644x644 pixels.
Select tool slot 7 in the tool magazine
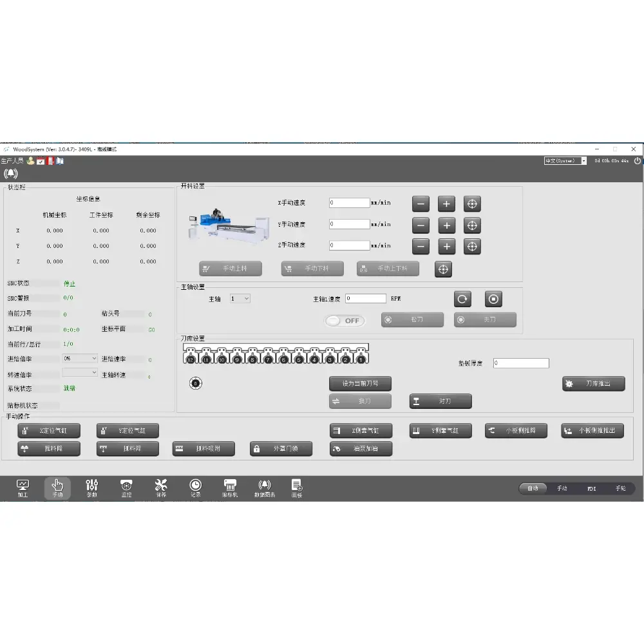[268, 356]
